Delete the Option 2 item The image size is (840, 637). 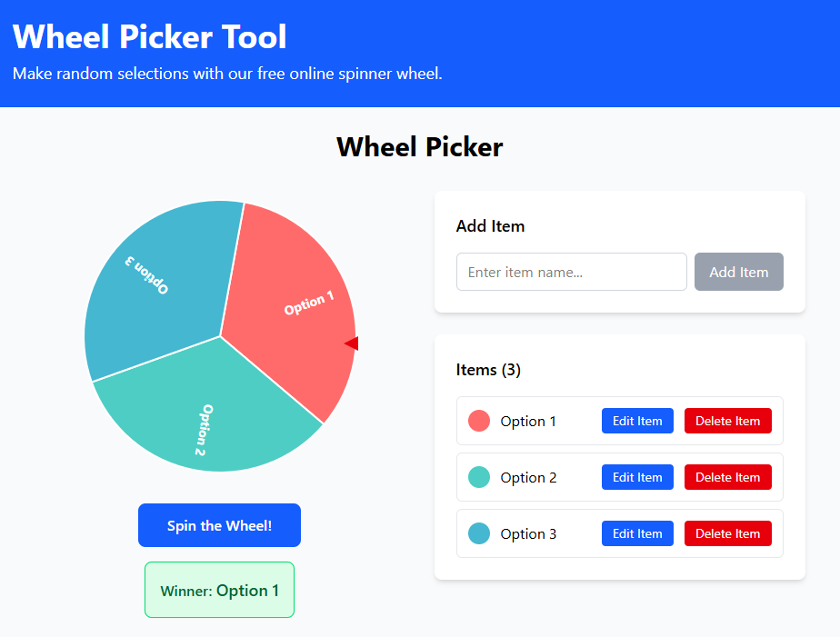pyautogui.click(x=727, y=477)
